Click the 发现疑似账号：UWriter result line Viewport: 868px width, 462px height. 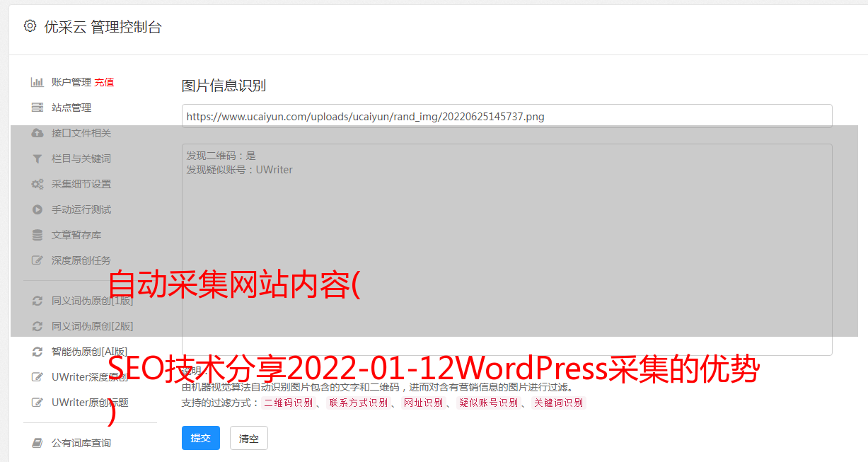coord(239,170)
